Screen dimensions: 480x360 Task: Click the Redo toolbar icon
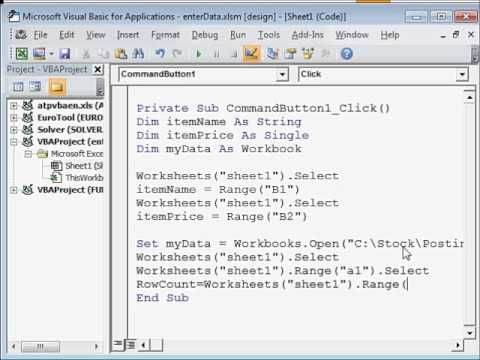pos(177,54)
